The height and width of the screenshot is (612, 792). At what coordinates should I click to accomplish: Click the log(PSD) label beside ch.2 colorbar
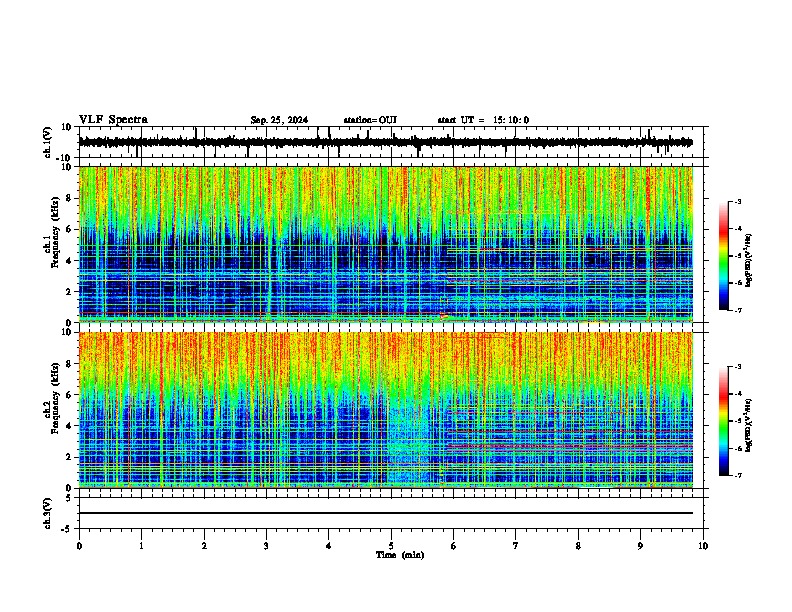pyautogui.click(x=748, y=425)
